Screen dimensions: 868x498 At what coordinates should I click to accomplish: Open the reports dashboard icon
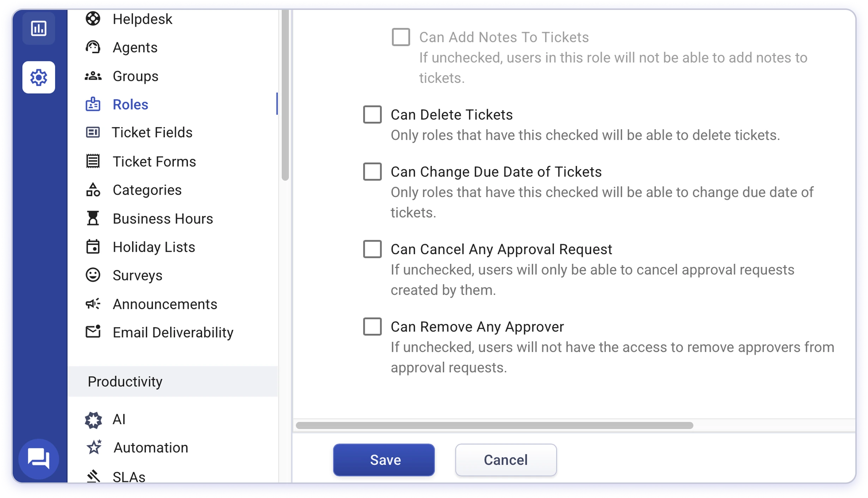(x=38, y=28)
